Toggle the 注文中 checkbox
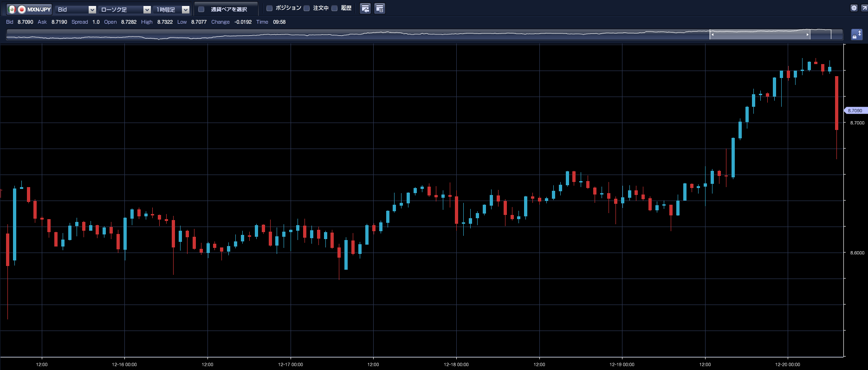The height and width of the screenshot is (370, 868). (307, 8)
